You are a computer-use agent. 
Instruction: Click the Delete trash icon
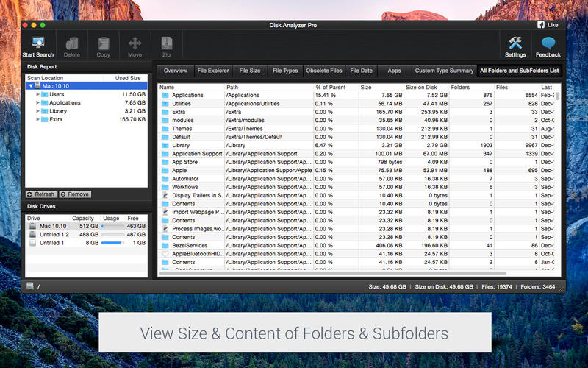pos(72,43)
